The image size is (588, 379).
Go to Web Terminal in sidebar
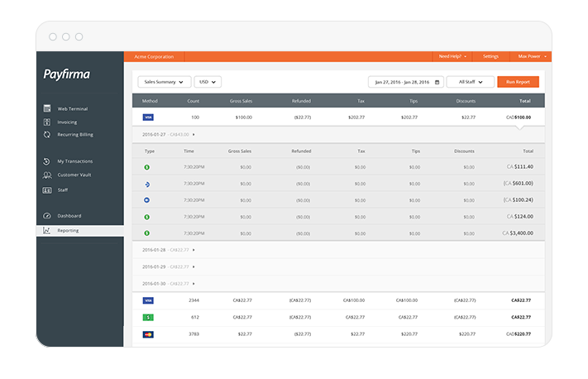point(73,109)
